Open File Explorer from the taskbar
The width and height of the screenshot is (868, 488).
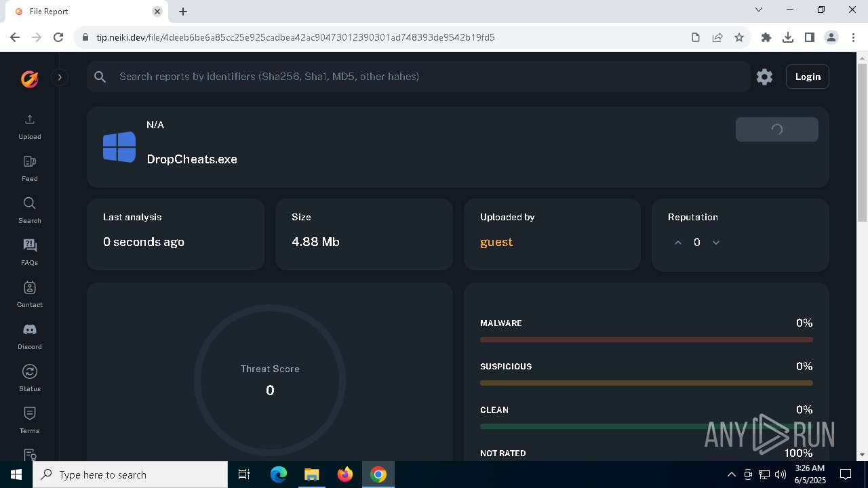coord(311,474)
